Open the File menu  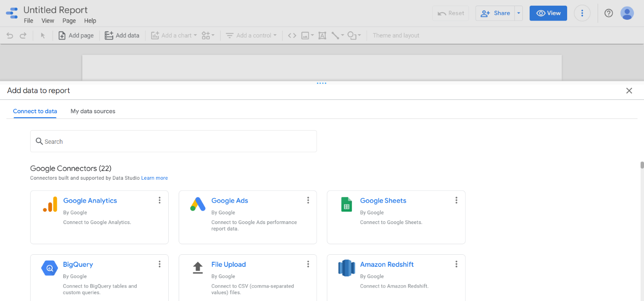pos(29,21)
